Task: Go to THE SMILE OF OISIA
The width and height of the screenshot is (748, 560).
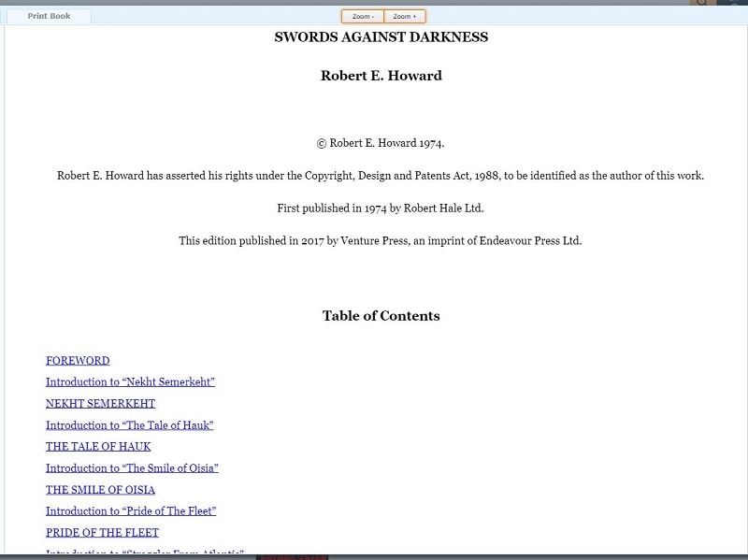Action: 101,490
